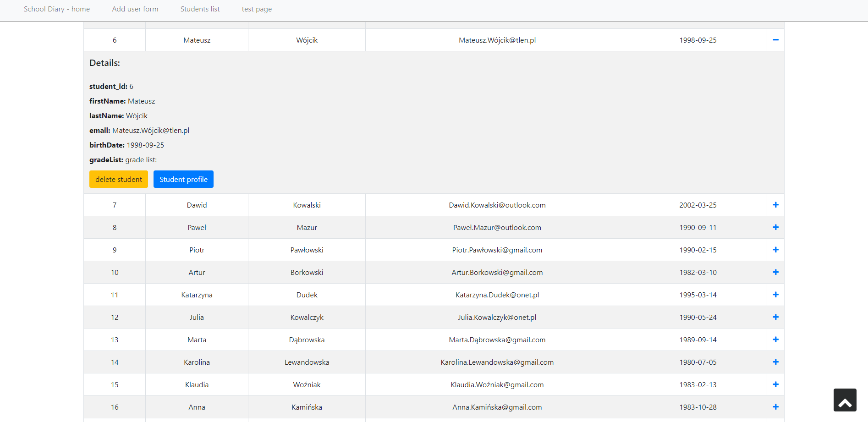
Task: Collapse details for Mateusz Wójcik row
Action: pos(775,40)
